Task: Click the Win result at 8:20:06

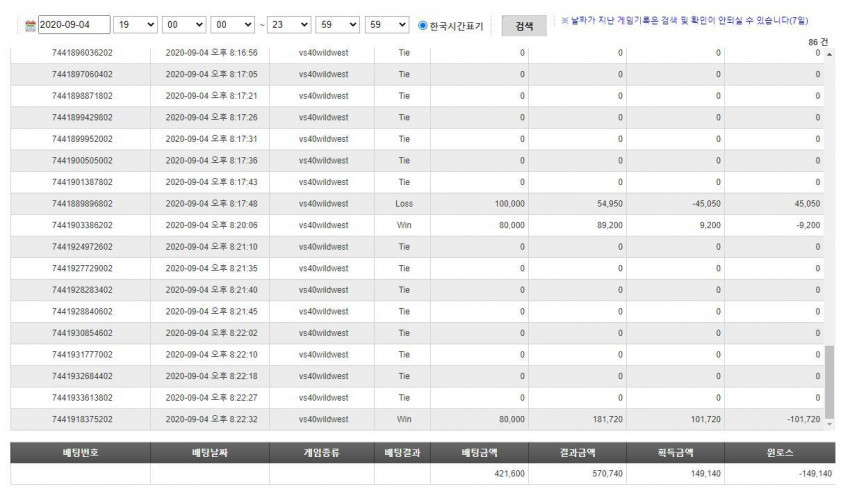Action: pos(404,225)
